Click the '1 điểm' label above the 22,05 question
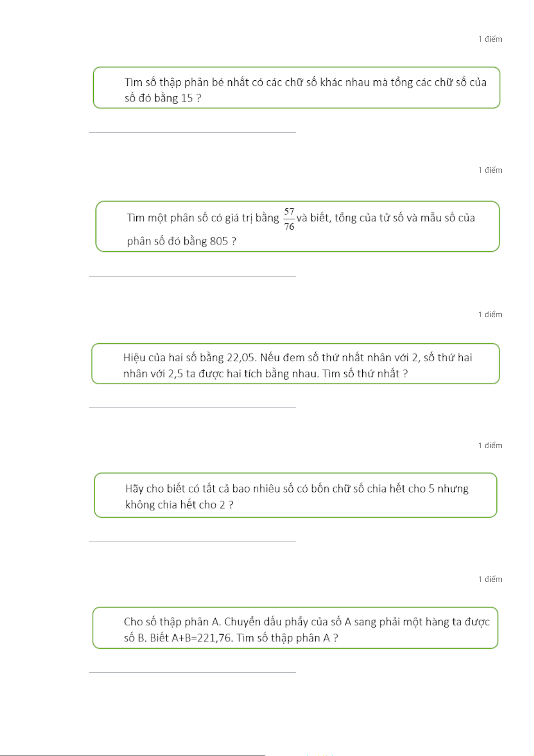This screenshot has width=534, height=756. [490, 315]
